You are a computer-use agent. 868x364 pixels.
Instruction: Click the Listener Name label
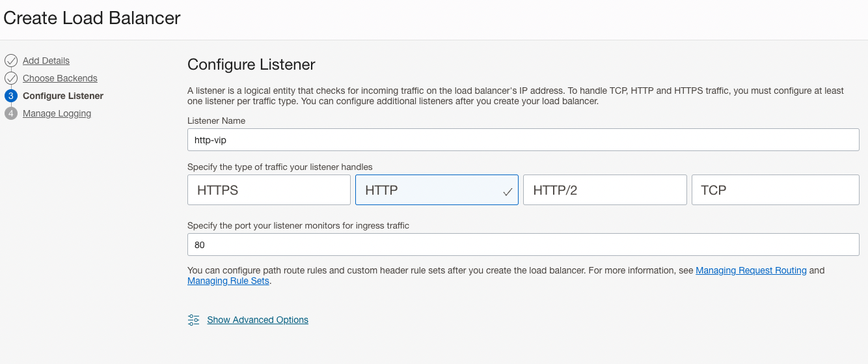click(217, 120)
